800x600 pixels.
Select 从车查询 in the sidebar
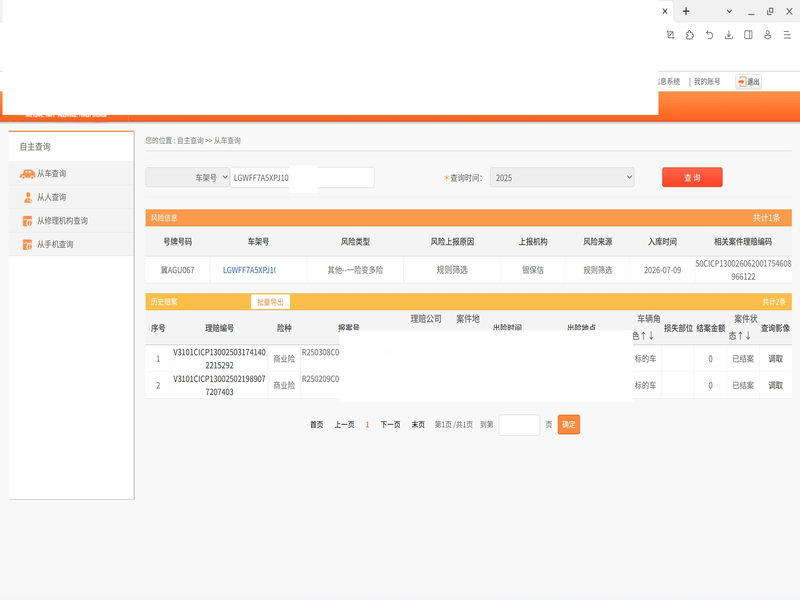(x=52, y=173)
